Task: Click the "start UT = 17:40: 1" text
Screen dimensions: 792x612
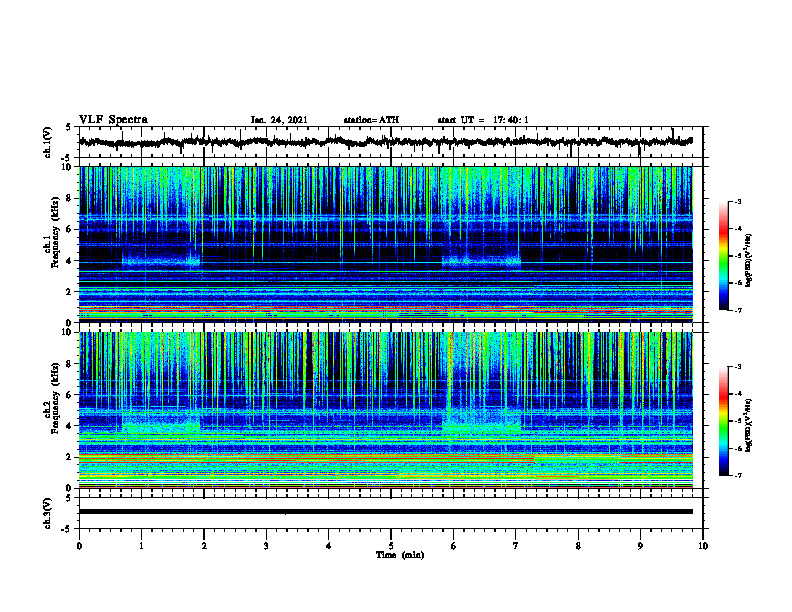Action: tap(483, 120)
